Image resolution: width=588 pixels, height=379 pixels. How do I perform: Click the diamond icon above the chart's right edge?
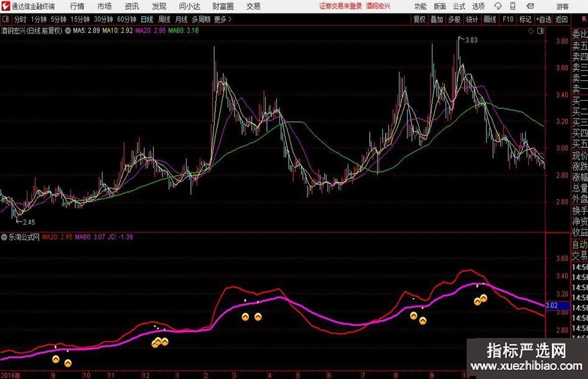[x=530, y=30]
